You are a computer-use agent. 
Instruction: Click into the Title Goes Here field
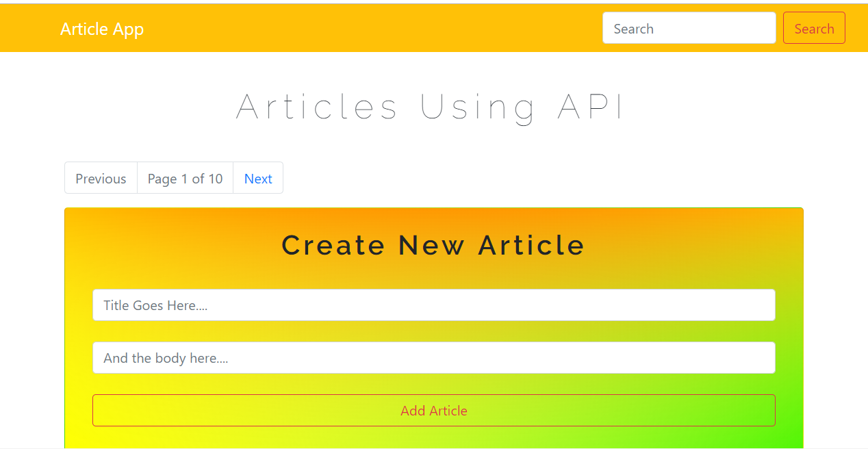pos(433,305)
